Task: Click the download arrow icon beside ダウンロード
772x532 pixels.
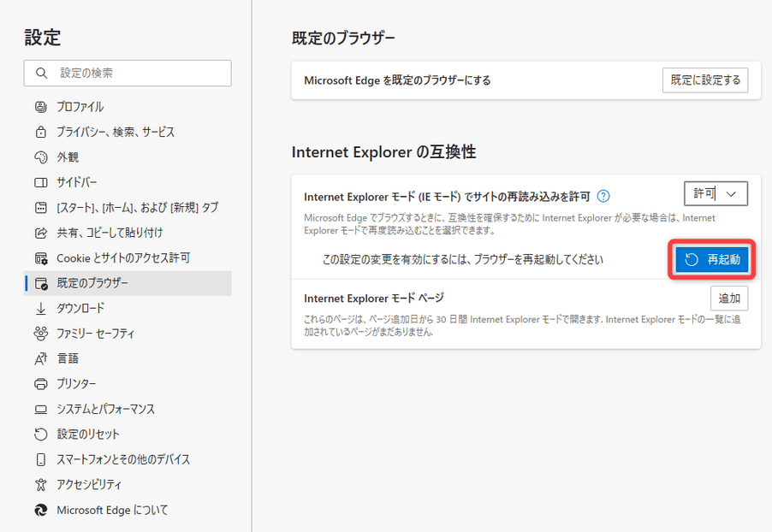Action: point(41,309)
